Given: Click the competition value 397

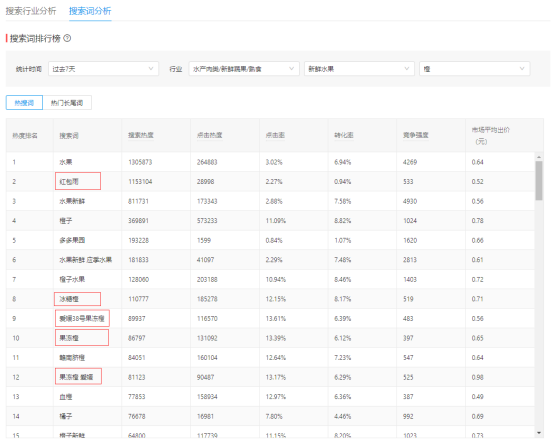Looking at the screenshot, I should click(408, 338).
